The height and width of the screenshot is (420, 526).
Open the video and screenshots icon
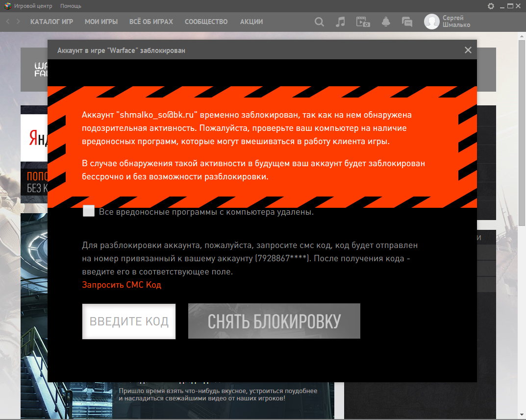pos(363,22)
